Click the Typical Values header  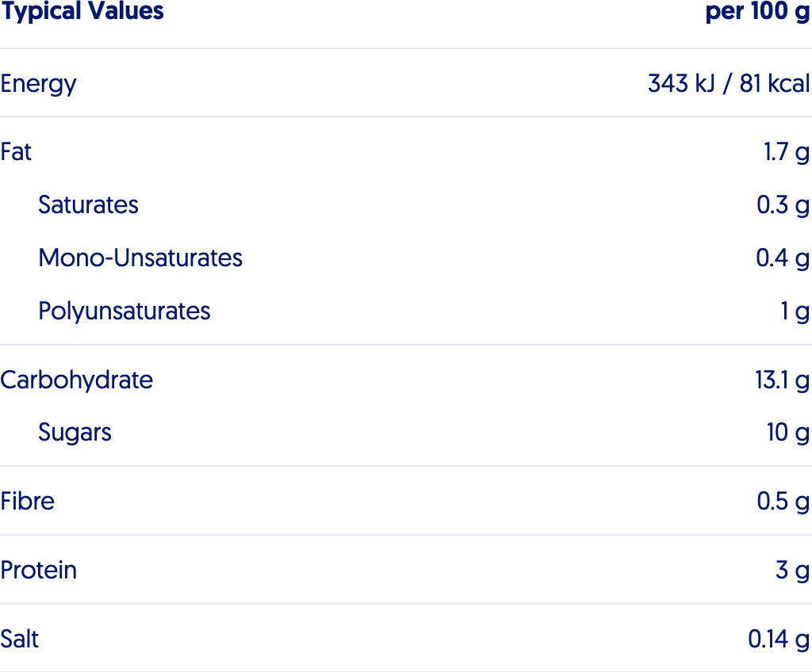point(82,11)
